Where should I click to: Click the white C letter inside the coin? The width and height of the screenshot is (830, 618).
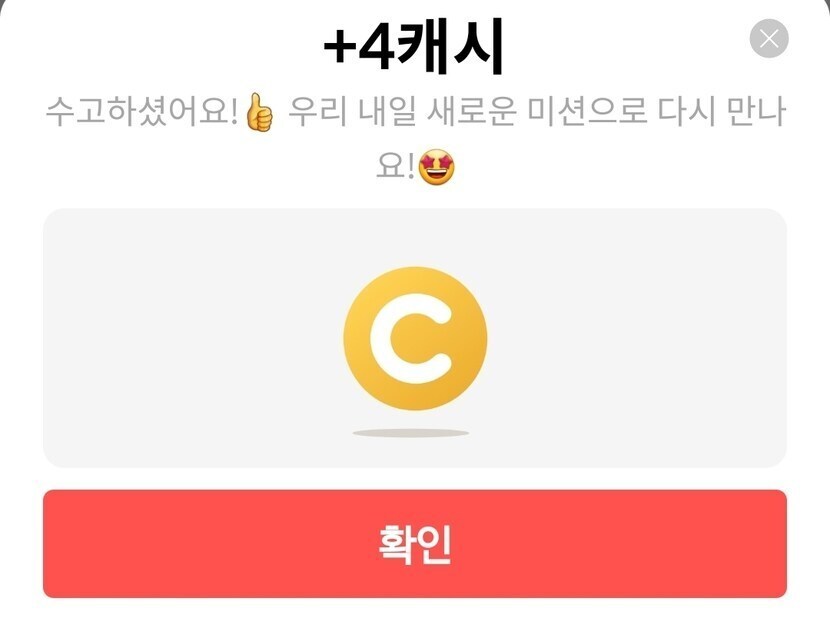411,339
